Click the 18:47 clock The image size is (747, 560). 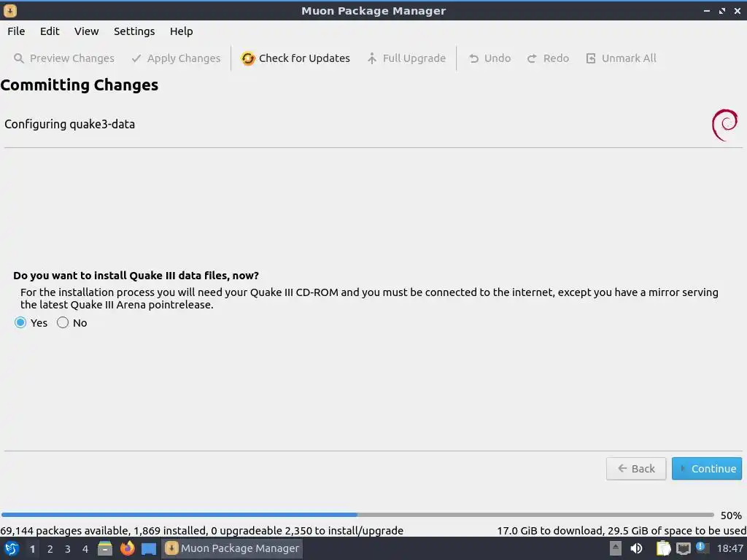(729, 548)
